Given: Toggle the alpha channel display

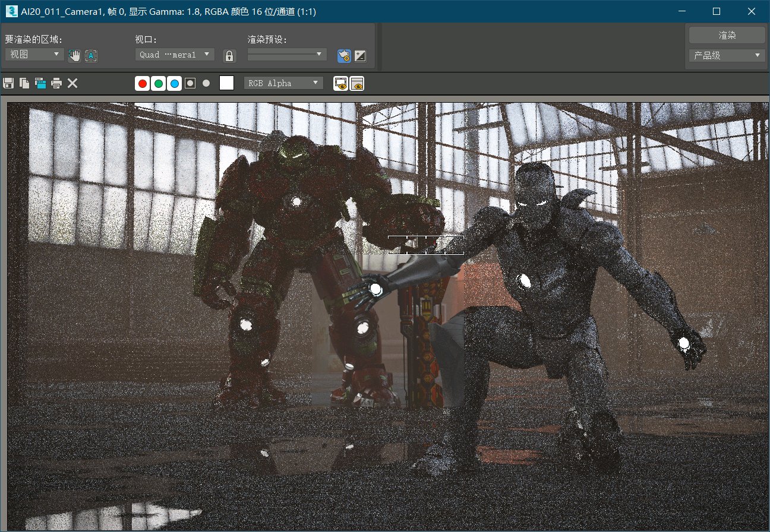Looking at the screenshot, I should point(190,84).
